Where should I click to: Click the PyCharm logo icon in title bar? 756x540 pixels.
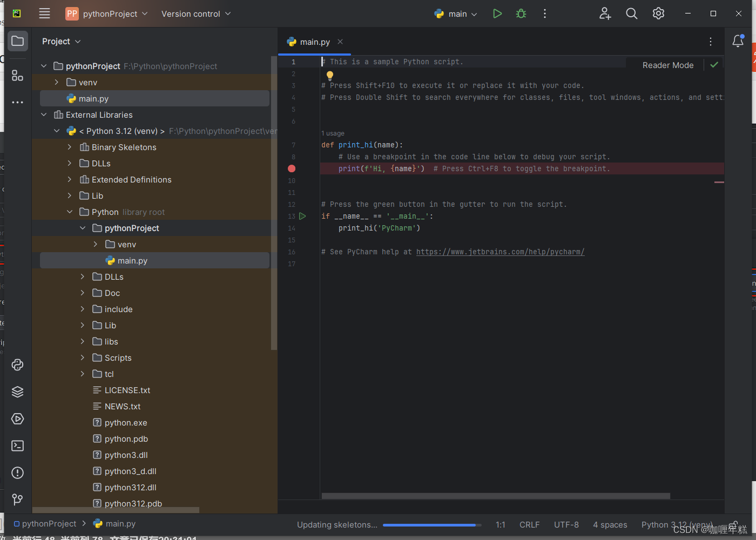[x=17, y=13]
